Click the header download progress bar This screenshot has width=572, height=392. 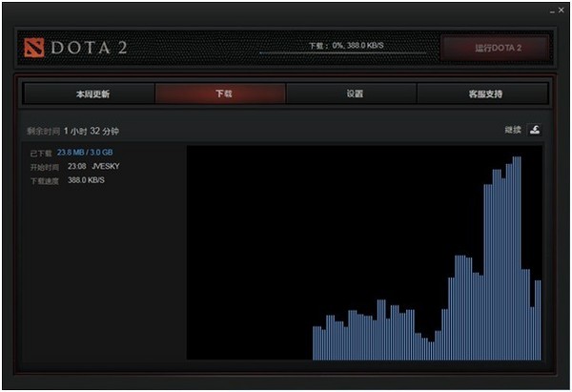(342, 52)
